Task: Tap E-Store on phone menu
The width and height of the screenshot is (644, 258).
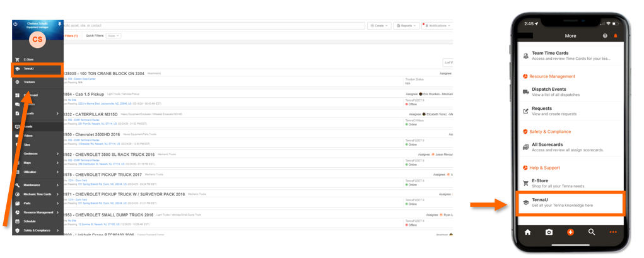Action: coord(570,183)
